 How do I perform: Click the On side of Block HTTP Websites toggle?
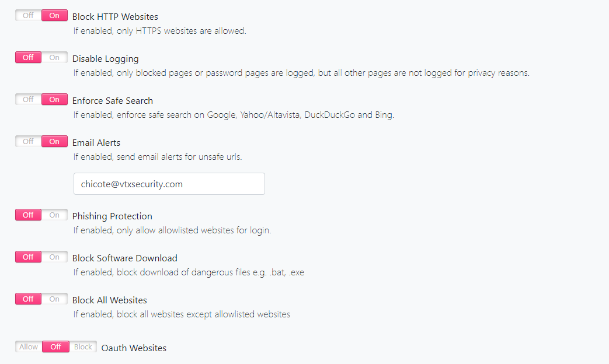(x=54, y=15)
